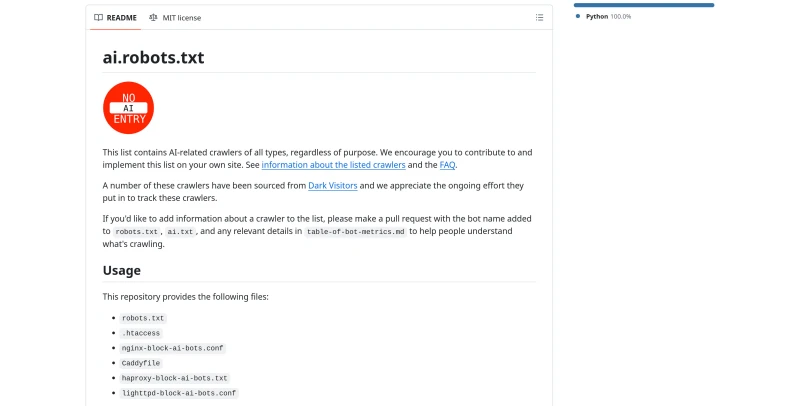Select the nginx-block-ai-bots.conf list entry
This screenshot has height=406, width=800.
click(173, 348)
